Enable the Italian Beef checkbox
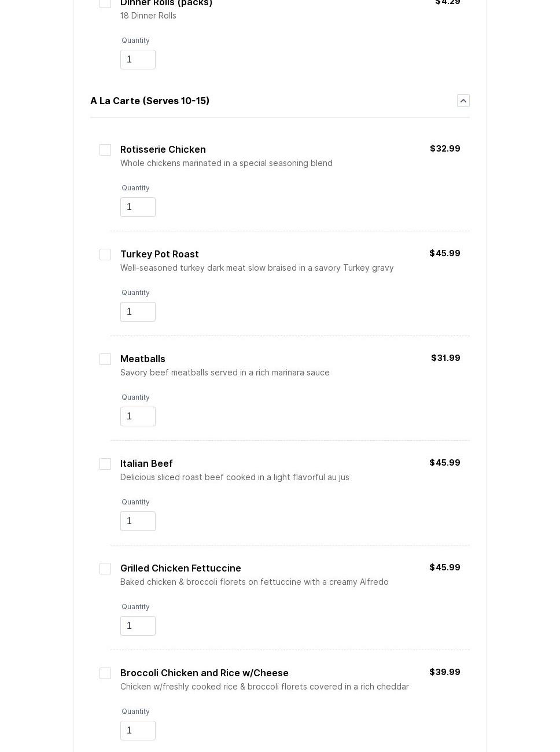 pyautogui.click(x=105, y=464)
